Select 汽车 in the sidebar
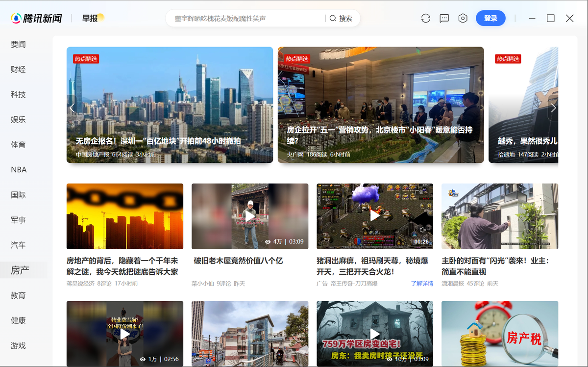The image size is (588, 367). [x=18, y=245]
